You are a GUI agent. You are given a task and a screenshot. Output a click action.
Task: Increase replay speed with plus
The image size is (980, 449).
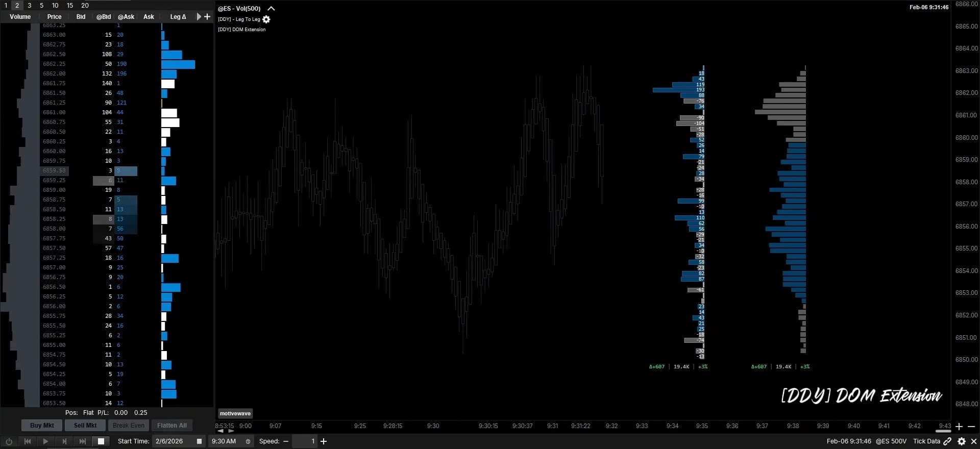[324, 441]
